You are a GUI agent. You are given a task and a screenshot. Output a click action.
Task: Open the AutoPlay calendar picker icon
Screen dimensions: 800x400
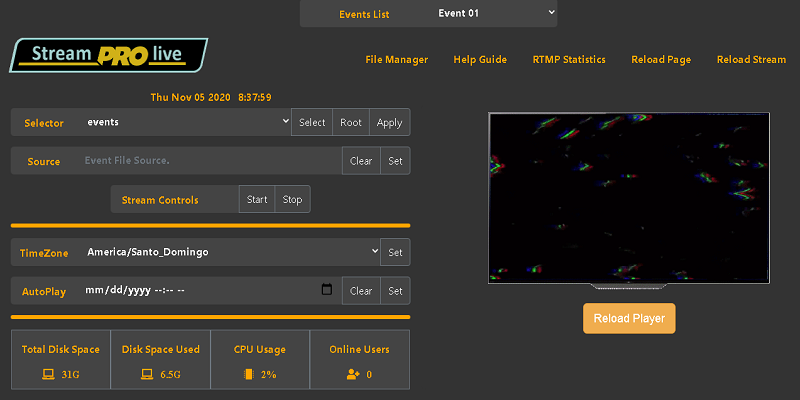(x=326, y=290)
